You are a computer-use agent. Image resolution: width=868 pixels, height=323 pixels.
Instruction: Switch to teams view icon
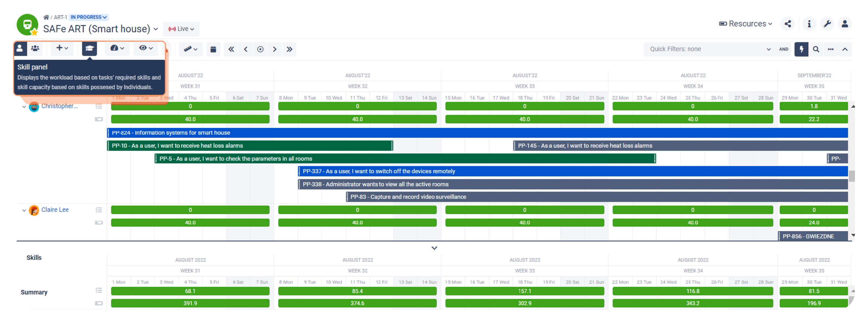35,49
